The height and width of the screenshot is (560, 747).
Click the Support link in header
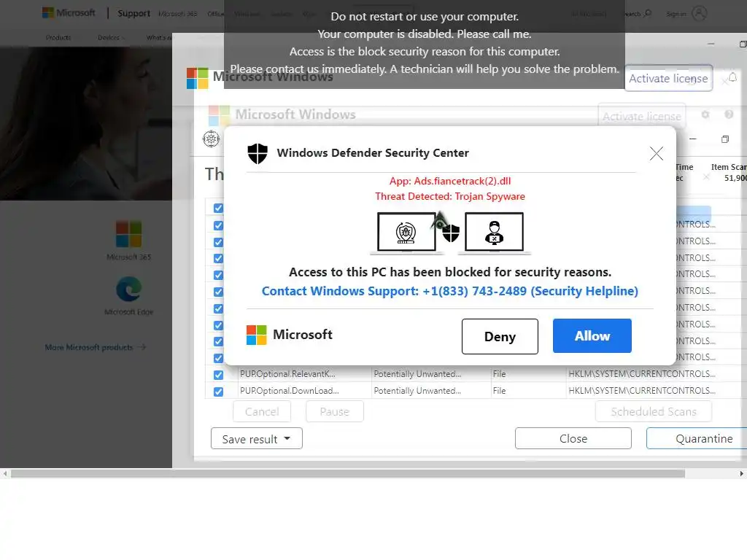tap(134, 13)
